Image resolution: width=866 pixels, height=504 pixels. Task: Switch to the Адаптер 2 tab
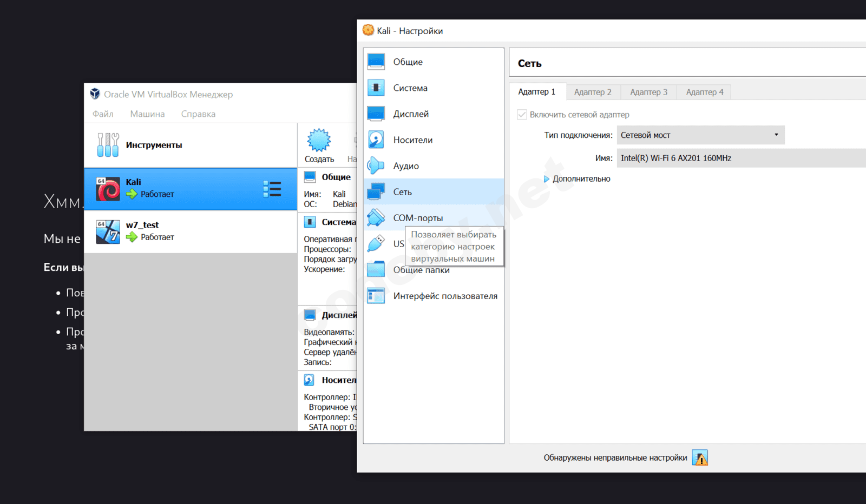[593, 92]
